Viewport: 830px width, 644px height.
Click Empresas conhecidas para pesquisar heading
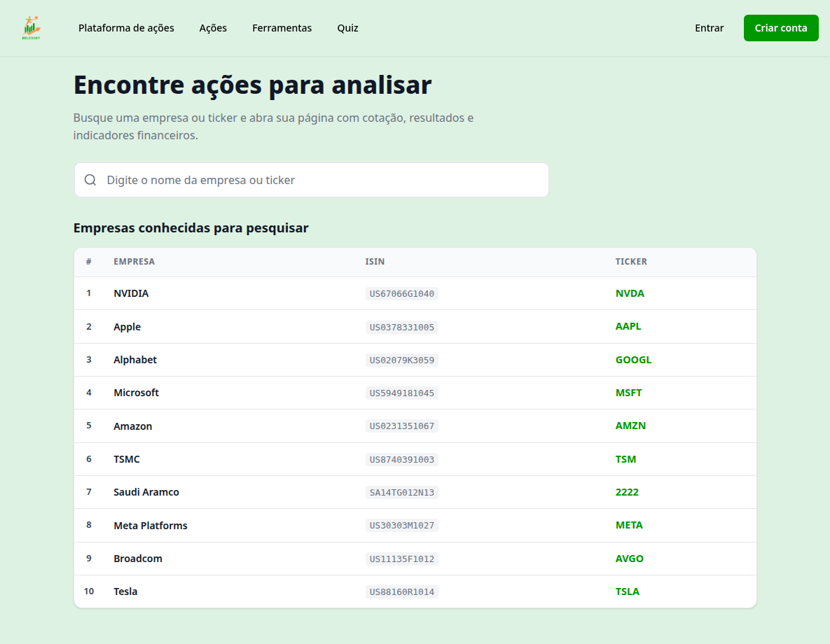pos(191,228)
